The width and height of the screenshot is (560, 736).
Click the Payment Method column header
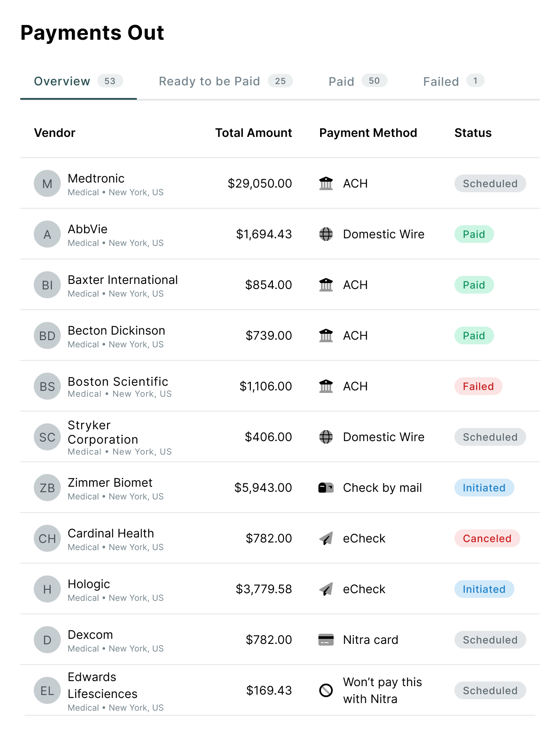click(x=368, y=133)
